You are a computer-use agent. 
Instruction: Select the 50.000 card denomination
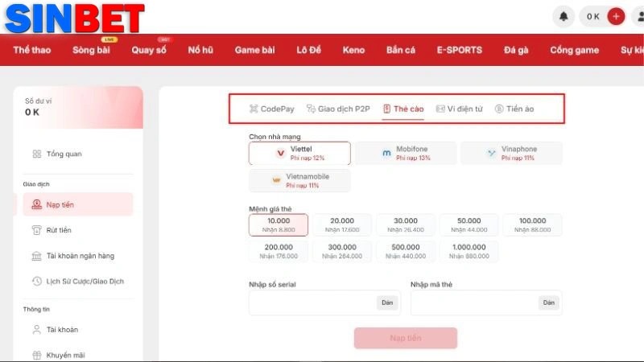(469, 224)
